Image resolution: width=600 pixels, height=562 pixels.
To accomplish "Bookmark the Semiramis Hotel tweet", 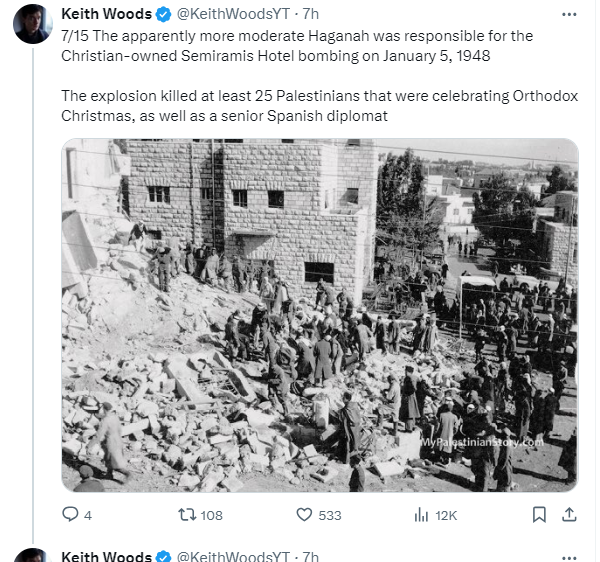I will (x=539, y=515).
